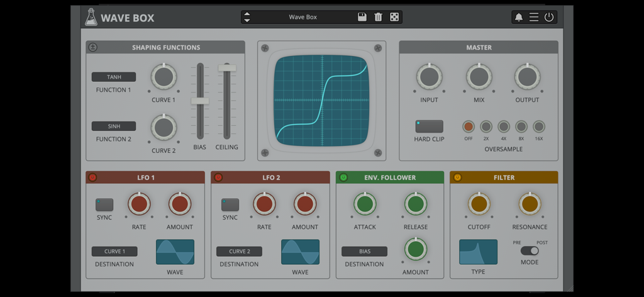This screenshot has height=297, width=644.
Task: Open LFO 1 destination CURVE 1 dropdown
Action: (114, 252)
